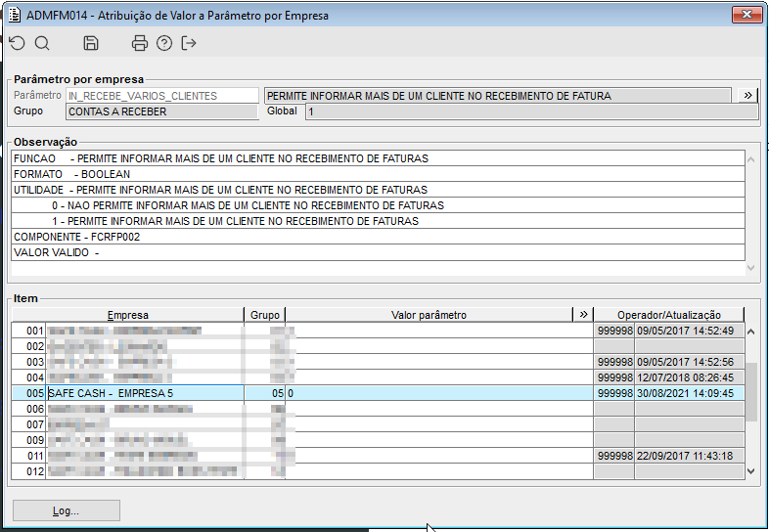Select the parameter description field PERMITE INFORMAR
The width and height of the screenshot is (769, 532).
(498, 96)
